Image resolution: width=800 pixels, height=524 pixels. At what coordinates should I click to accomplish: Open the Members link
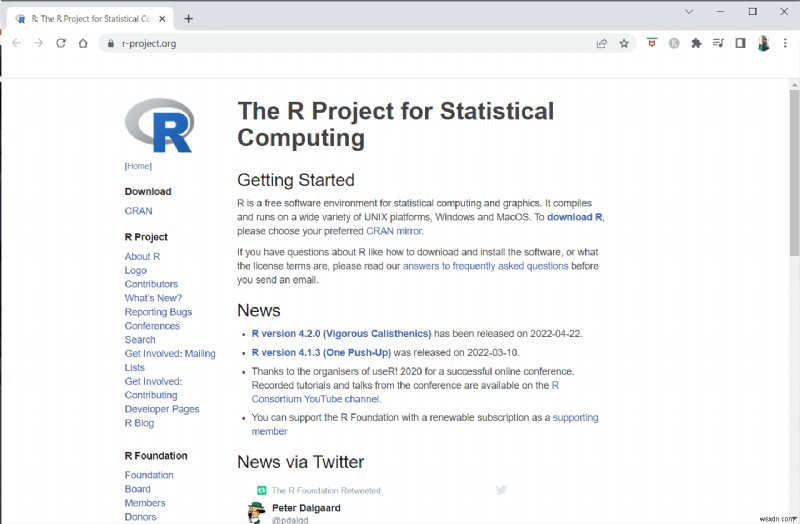145,503
